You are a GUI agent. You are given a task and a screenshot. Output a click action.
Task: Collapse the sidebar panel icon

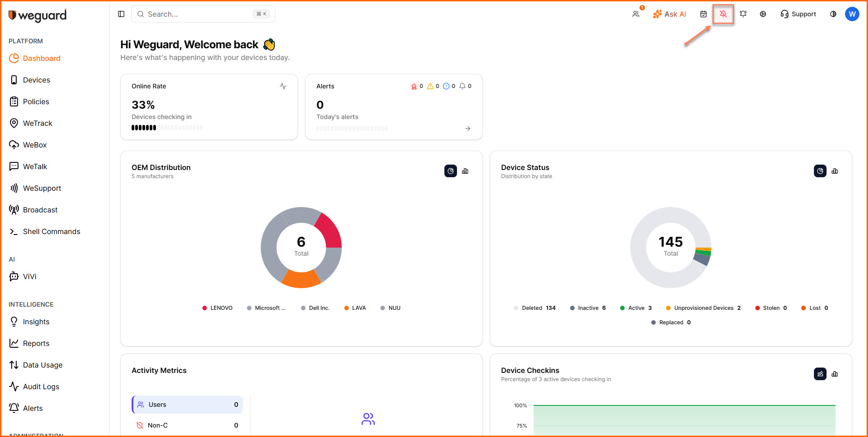coord(121,14)
